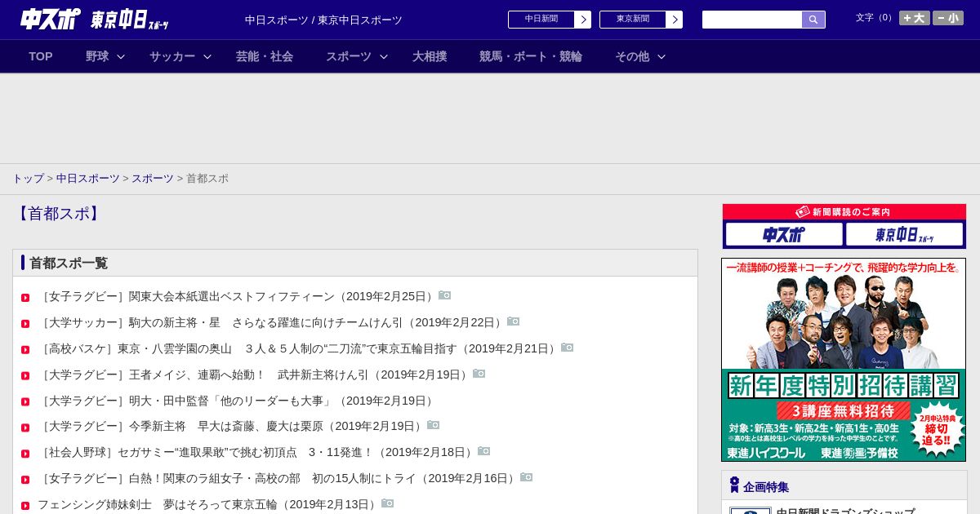
Task: Open the サッカー navigation menu
Action: coord(172,56)
